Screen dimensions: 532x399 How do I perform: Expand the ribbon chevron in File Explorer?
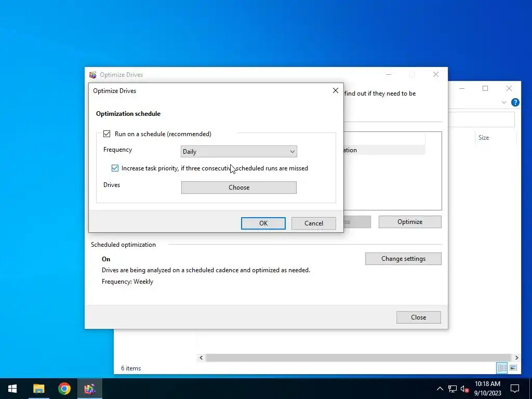504,102
